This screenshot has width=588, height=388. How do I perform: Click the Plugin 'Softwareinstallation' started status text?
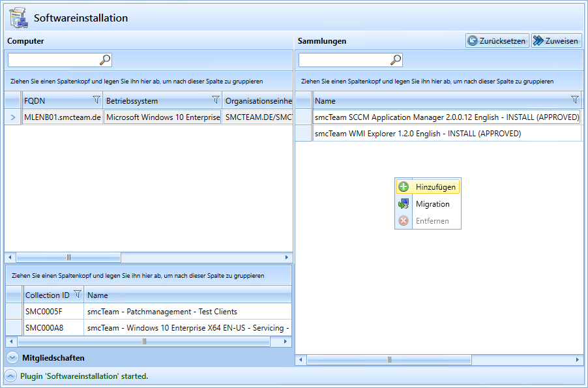[x=84, y=376]
